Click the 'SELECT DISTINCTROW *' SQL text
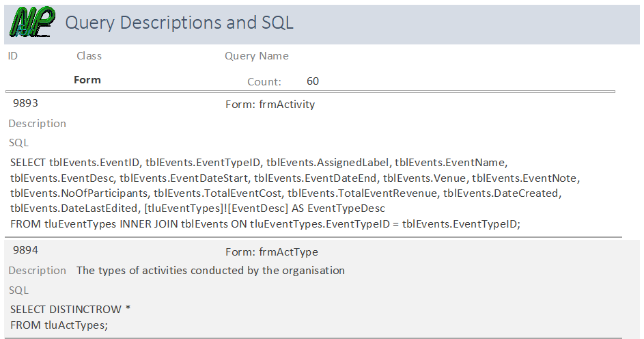This screenshot has height=339, width=644. point(70,310)
